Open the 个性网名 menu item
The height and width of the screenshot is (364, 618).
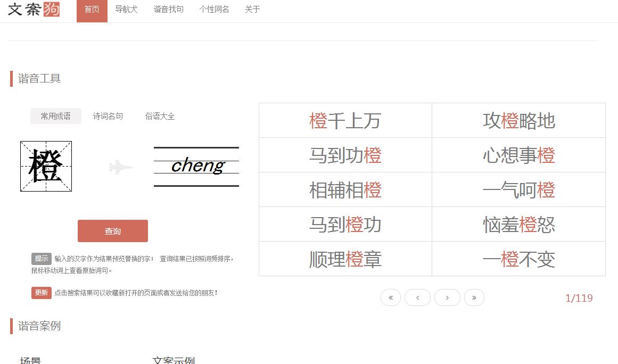tap(214, 9)
